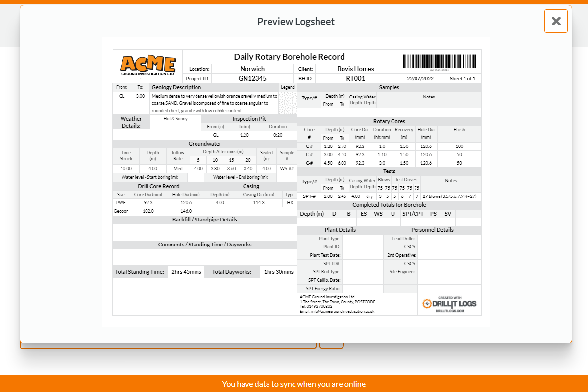Click the Tests section header
Screen dimensions: 588x392
click(x=390, y=171)
